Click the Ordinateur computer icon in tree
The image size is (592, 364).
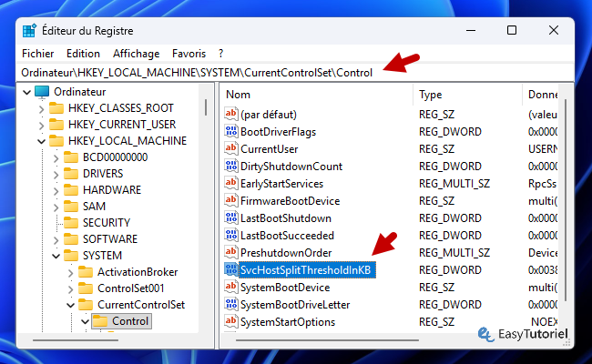42,92
